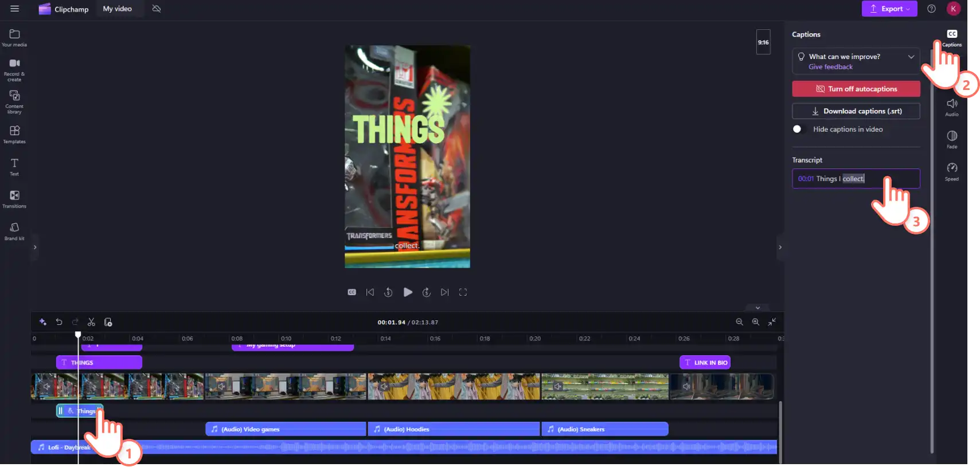This screenshot has height=467, width=980.
Task: Open the Brand kit panel
Action: pyautogui.click(x=14, y=231)
